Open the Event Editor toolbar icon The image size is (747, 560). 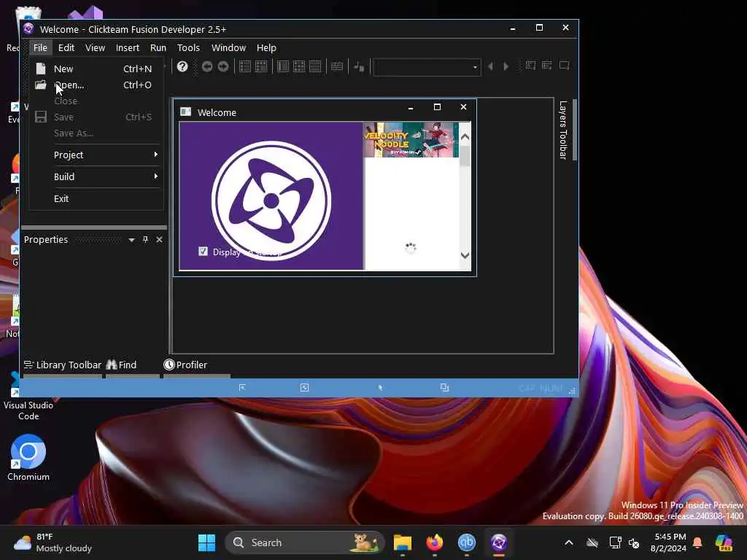click(298, 66)
